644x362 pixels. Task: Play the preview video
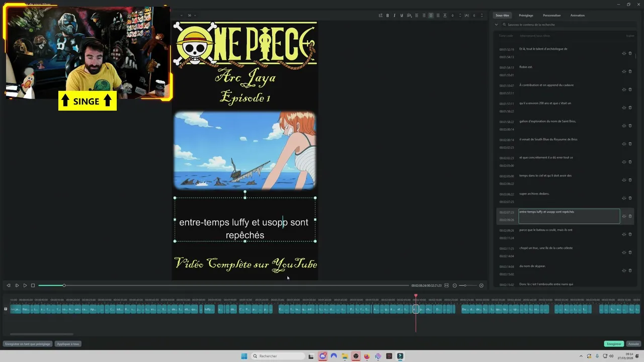click(25, 286)
